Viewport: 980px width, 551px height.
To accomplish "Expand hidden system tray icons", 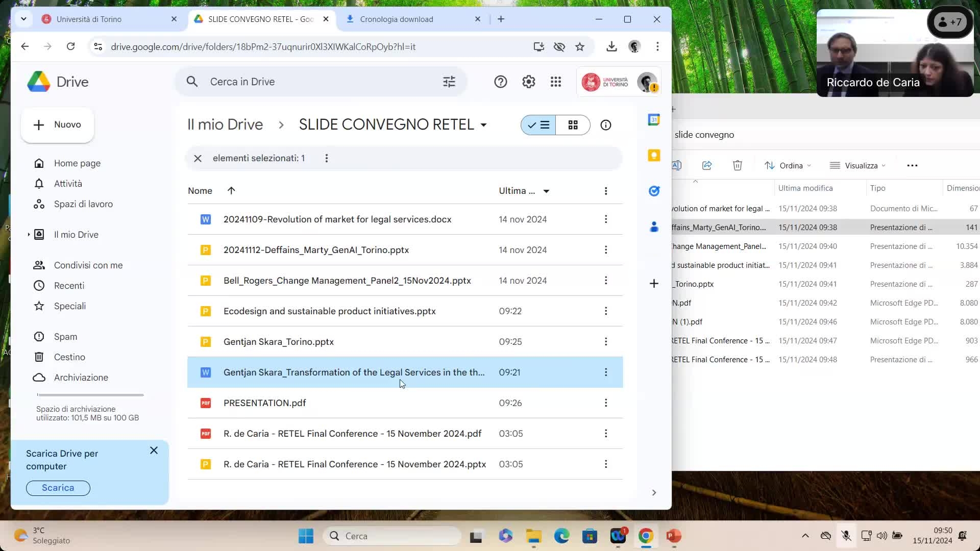I will [805, 536].
